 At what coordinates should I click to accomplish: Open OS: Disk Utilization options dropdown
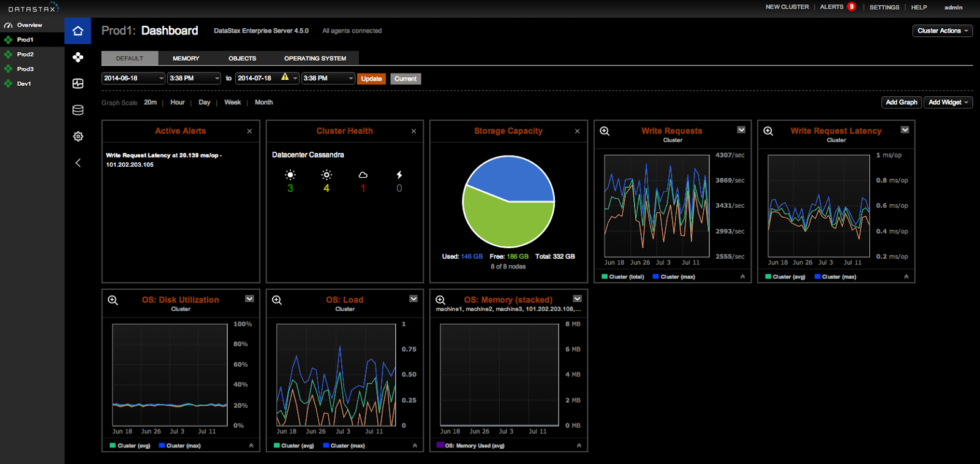pos(249,299)
